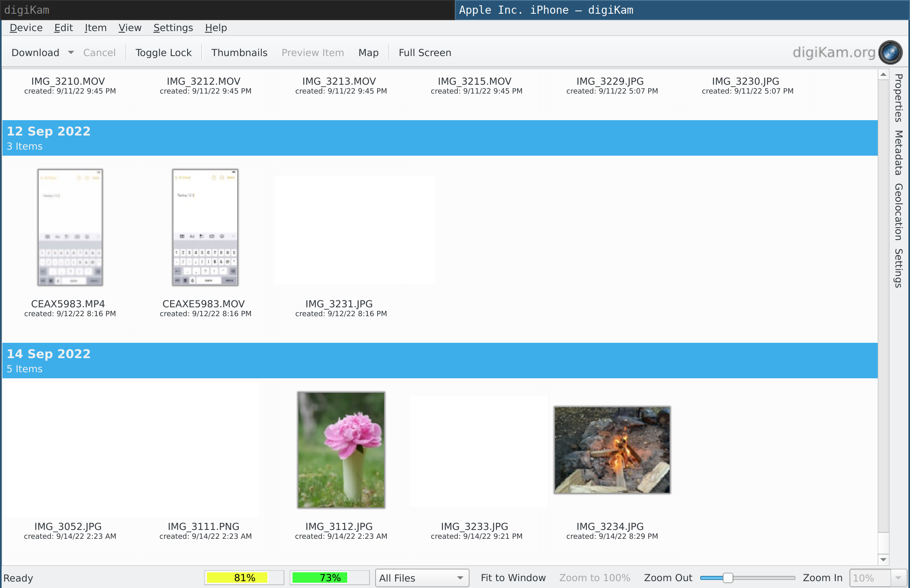Click the Download toolbar button

[x=35, y=52]
